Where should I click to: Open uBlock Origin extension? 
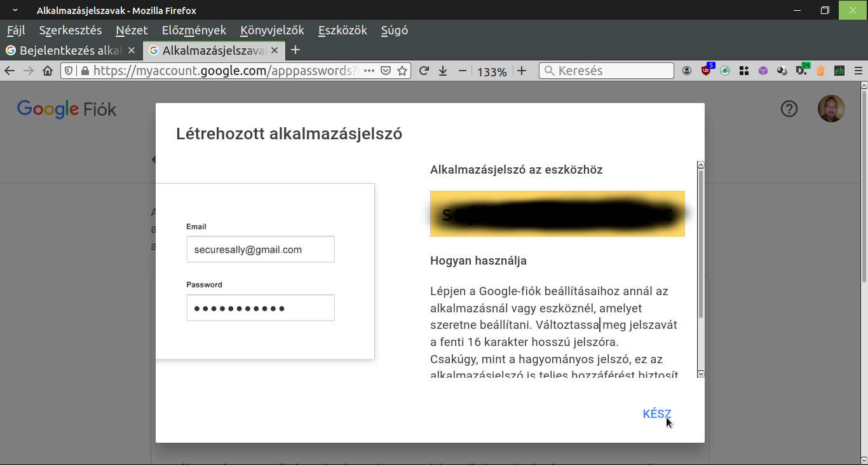click(x=707, y=70)
